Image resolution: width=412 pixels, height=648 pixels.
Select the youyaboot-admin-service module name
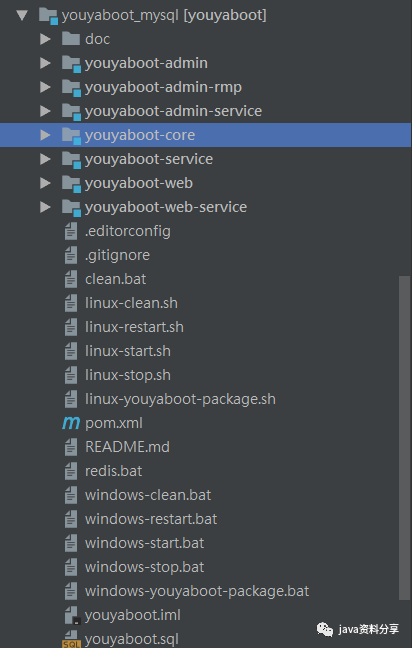click(x=173, y=111)
